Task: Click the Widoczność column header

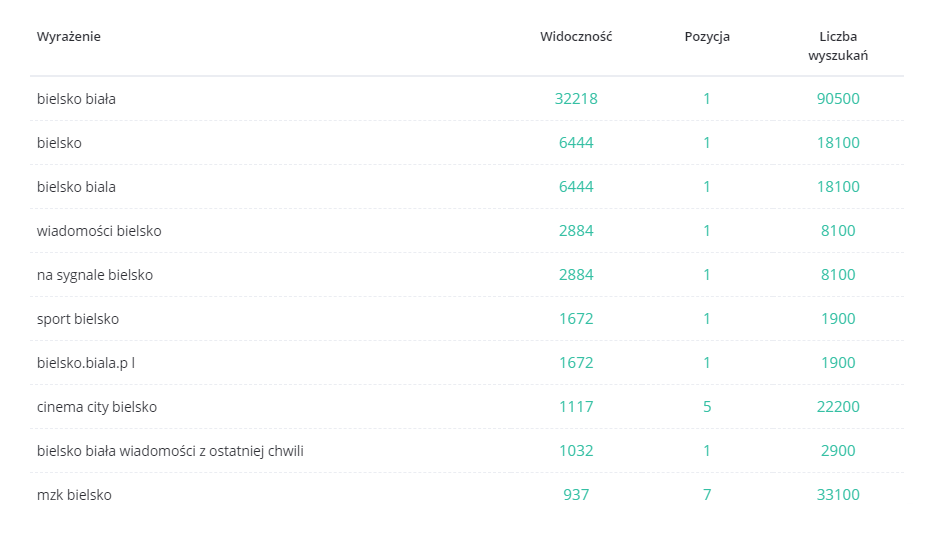Action: pyautogui.click(x=576, y=36)
